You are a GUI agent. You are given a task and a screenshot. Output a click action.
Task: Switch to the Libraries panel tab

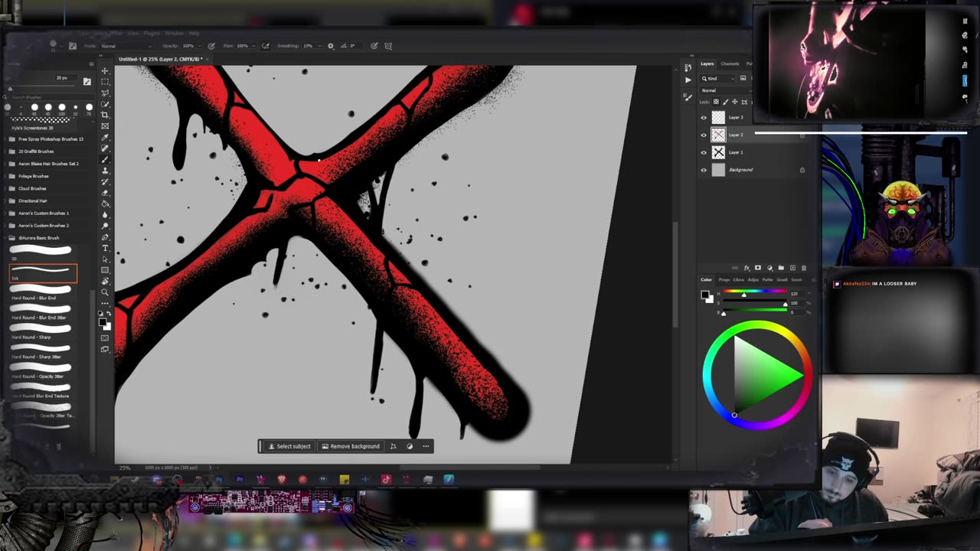(739, 279)
